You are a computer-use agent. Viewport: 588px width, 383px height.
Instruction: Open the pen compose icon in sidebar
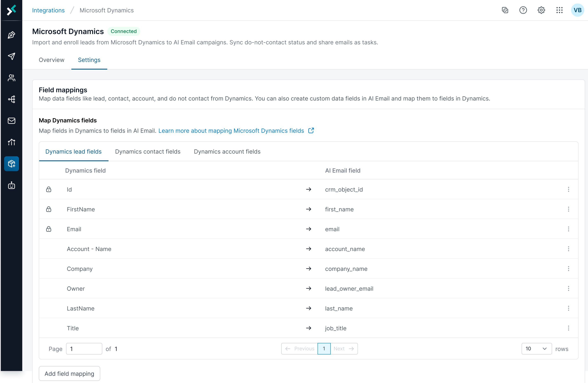pos(11,35)
